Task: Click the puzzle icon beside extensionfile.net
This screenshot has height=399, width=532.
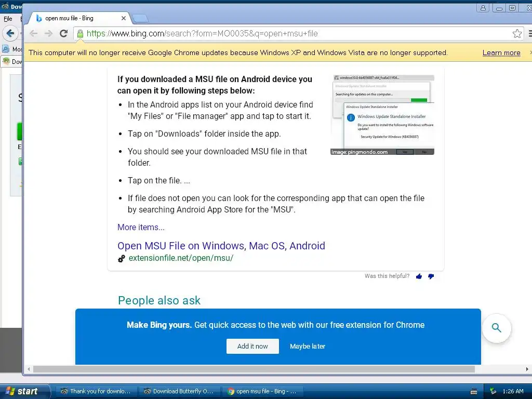Action: [121, 258]
